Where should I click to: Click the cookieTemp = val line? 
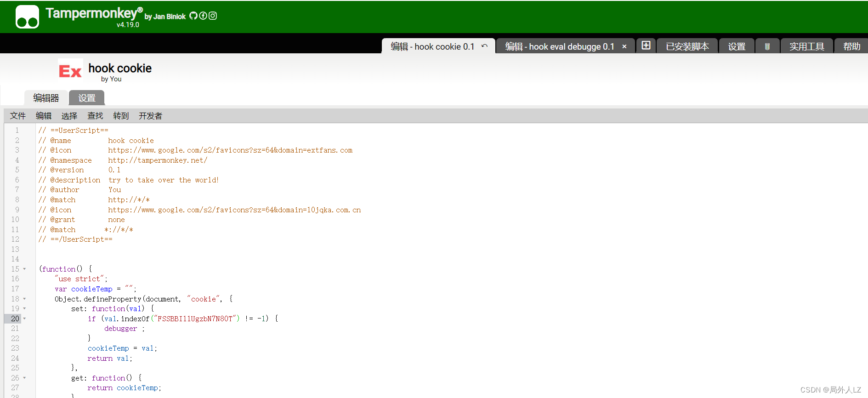122,348
